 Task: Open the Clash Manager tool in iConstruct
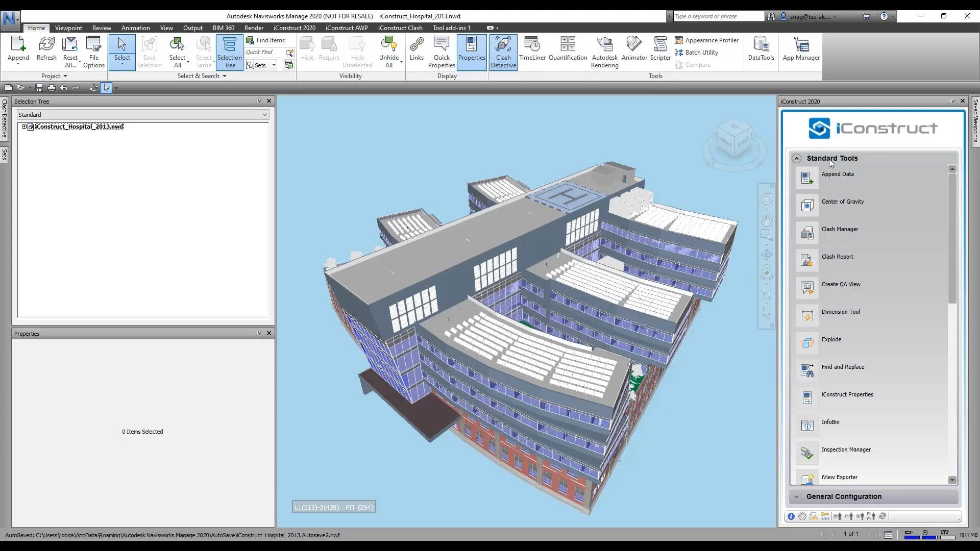click(840, 230)
